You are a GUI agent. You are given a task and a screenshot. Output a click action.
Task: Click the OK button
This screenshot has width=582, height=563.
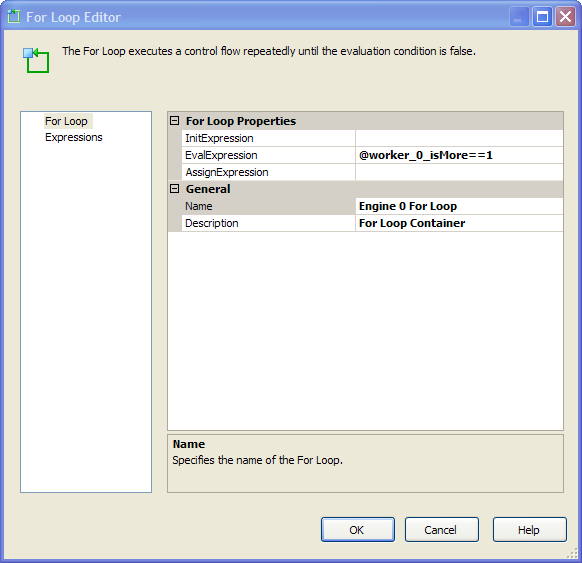(358, 530)
